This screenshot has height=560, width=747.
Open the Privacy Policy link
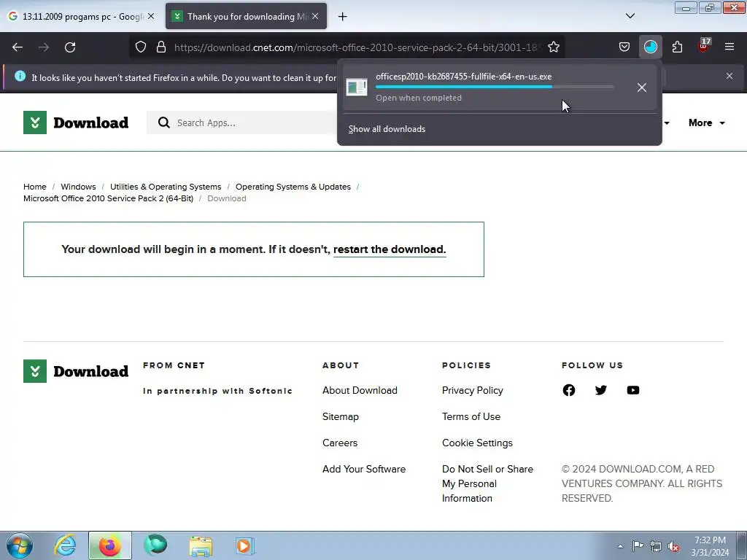click(473, 391)
